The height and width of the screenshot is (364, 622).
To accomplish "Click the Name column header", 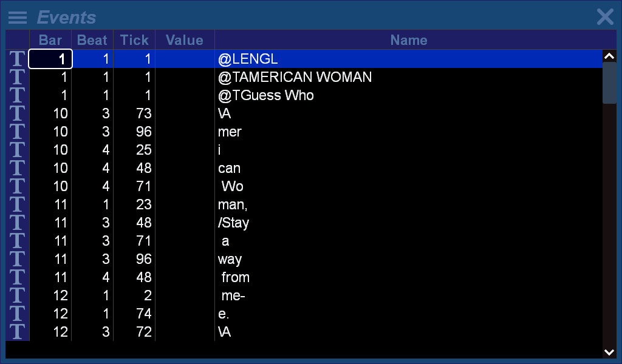I will (x=408, y=40).
